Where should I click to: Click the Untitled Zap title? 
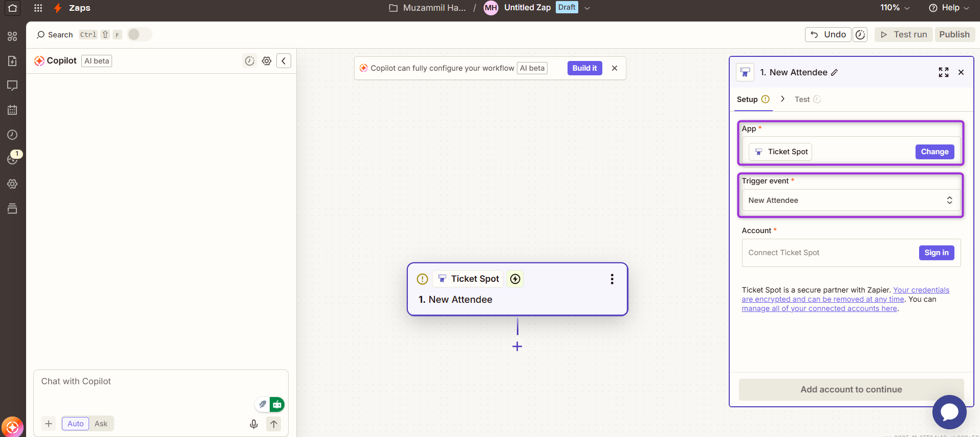coord(527,8)
